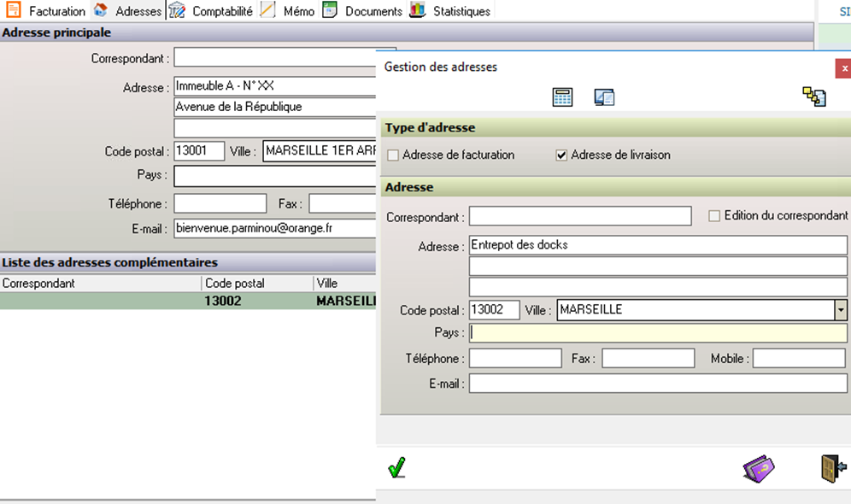Click the dialog E-mail field

coord(658,384)
